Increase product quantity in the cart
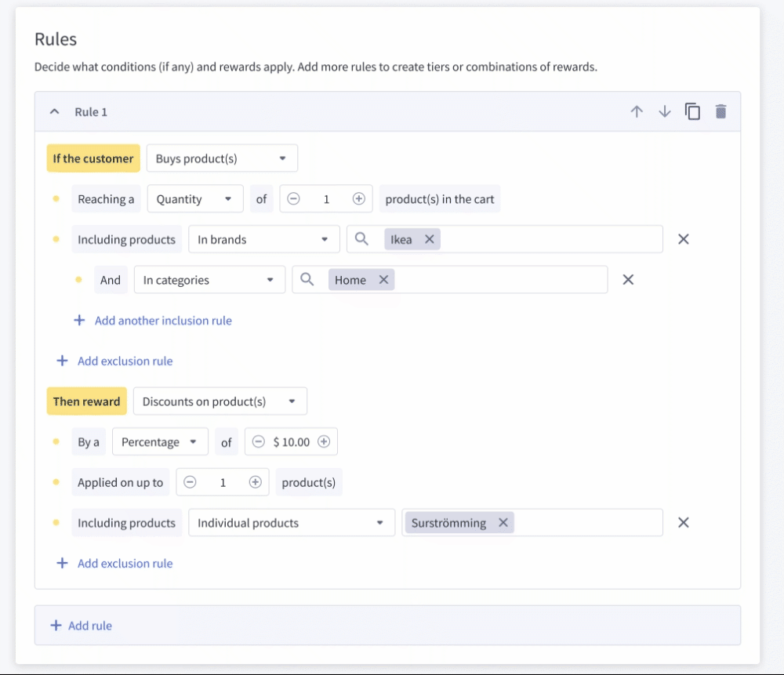The width and height of the screenshot is (784, 675). click(358, 199)
